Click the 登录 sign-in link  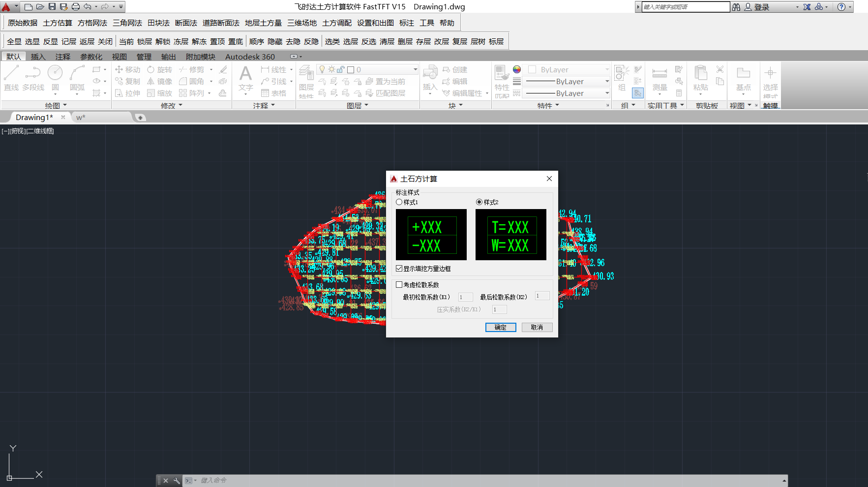click(x=762, y=7)
